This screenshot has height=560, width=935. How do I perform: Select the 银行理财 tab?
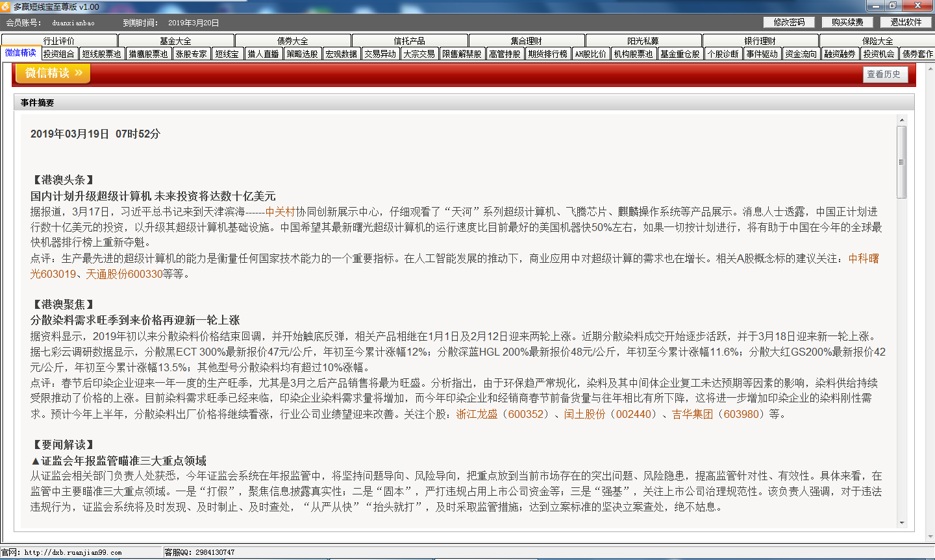pyautogui.click(x=760, y=41)
